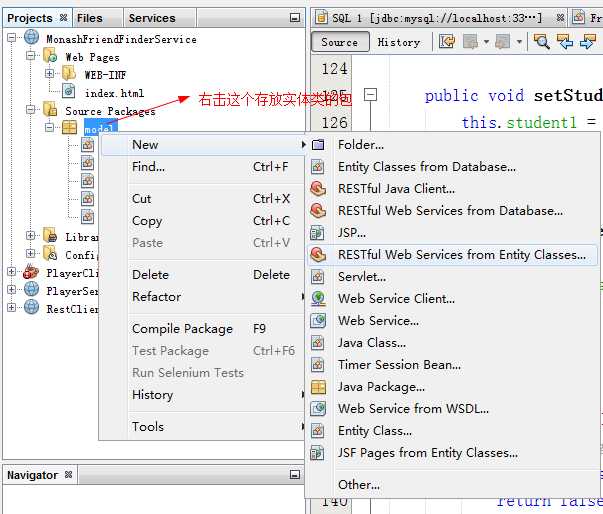This screenshot has width=603, height=514.
Task: Select Copy in context menu
Action: (x=204, y=221)
